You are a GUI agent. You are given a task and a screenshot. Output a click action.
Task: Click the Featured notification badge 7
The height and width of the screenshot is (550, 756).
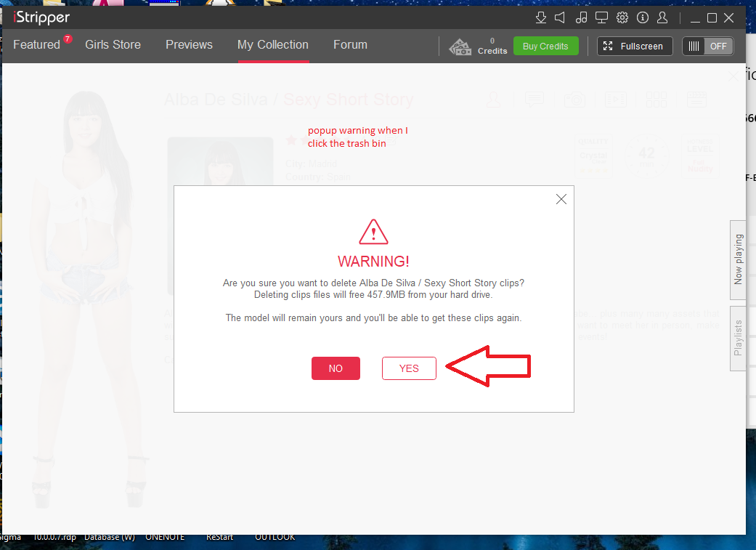68,39
